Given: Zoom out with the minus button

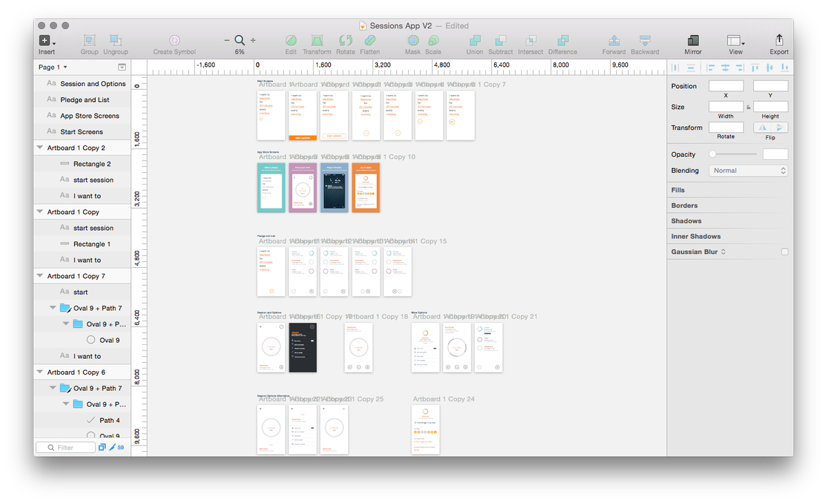Looking at the screenshot, I should pyautogui.click(x=227, y=41).
